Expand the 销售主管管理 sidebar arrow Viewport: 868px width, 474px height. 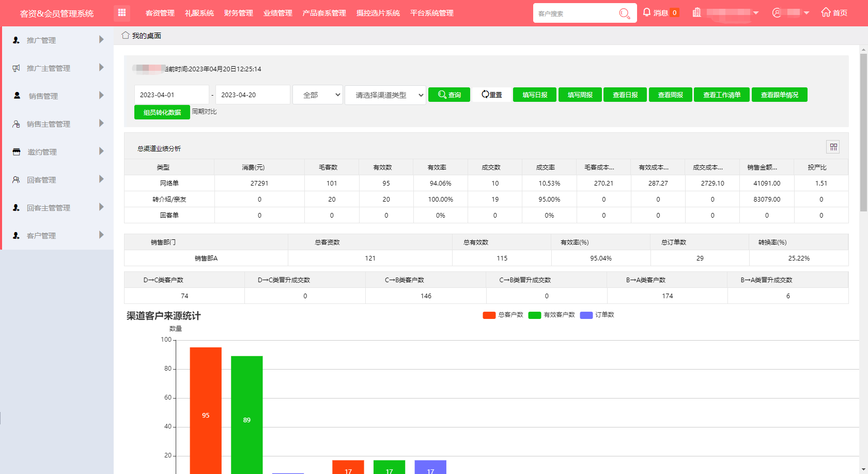[x=101, y=123]
